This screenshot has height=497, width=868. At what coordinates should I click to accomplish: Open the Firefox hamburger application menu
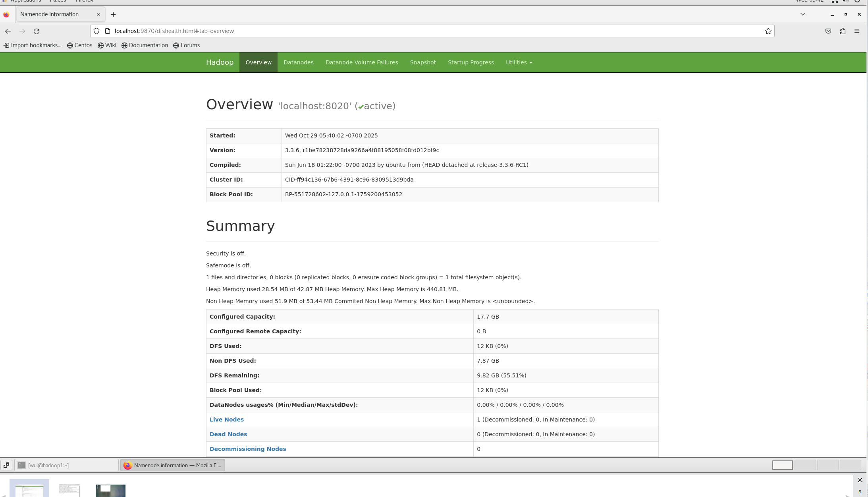pos(857,31)
